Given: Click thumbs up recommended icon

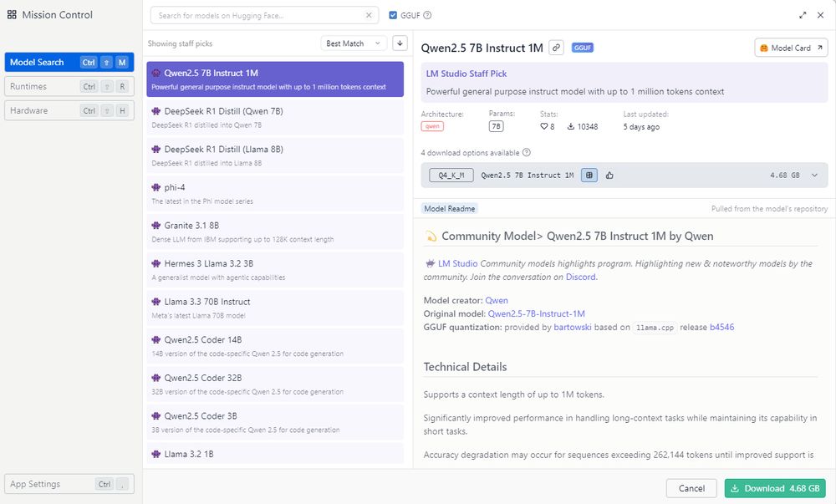Looking at the screenshot, I should point(609,175).
